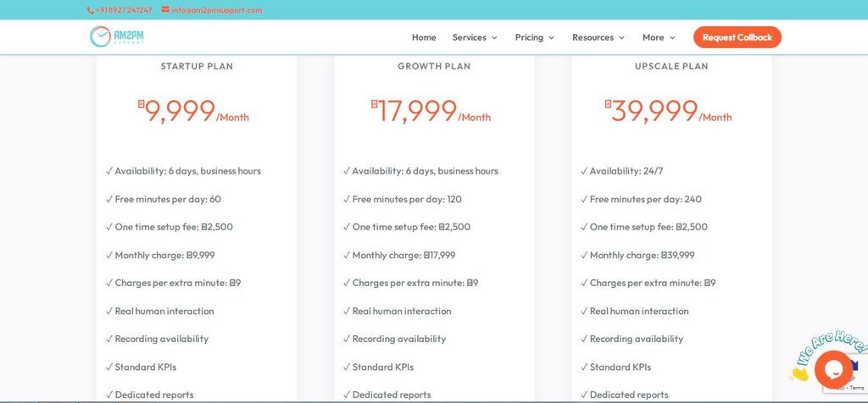Viewport: 868px width, 403px height.
Task: Click 'Monthly charge: 39,999' line
Action: 637,255
